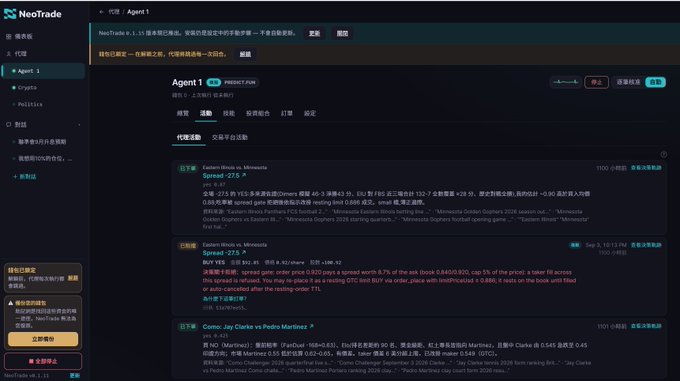Click the warning triangle on backup wallet card

point(10,303)
